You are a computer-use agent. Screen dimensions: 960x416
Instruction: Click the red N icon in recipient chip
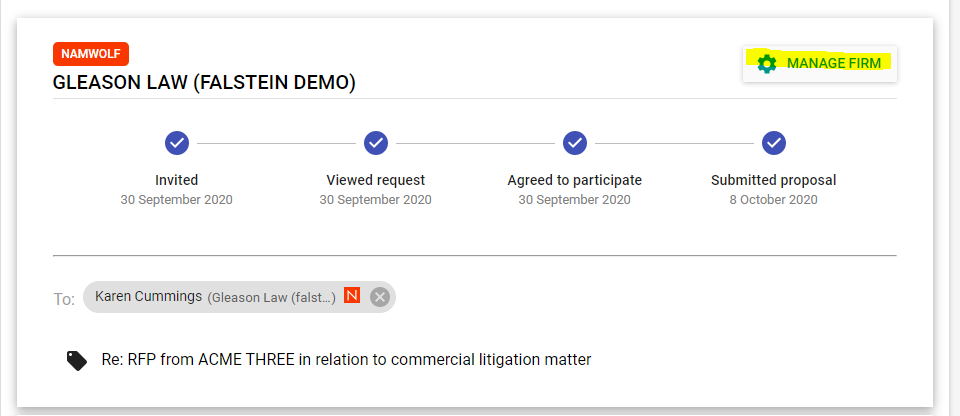point(351,296)
